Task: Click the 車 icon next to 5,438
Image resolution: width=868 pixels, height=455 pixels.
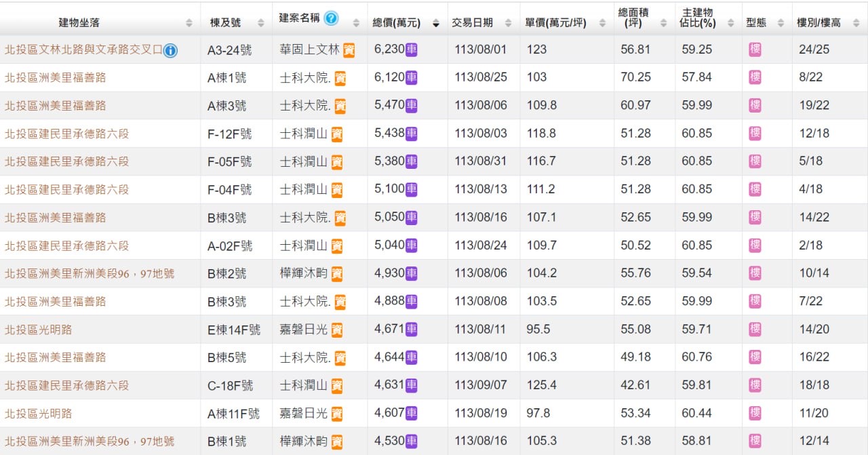Action: tap(412, 134)
